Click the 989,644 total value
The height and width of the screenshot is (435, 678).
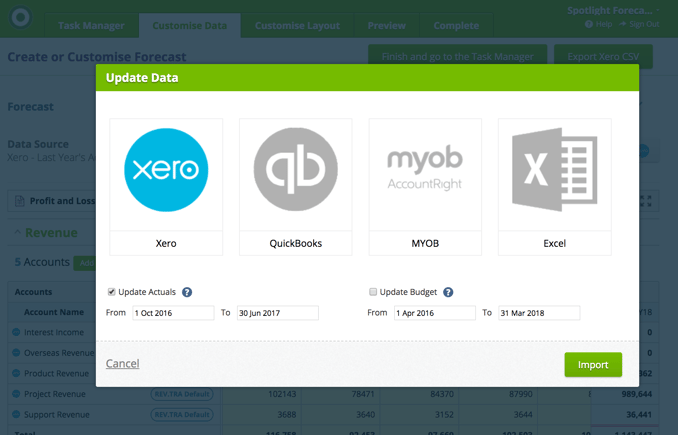636,394
